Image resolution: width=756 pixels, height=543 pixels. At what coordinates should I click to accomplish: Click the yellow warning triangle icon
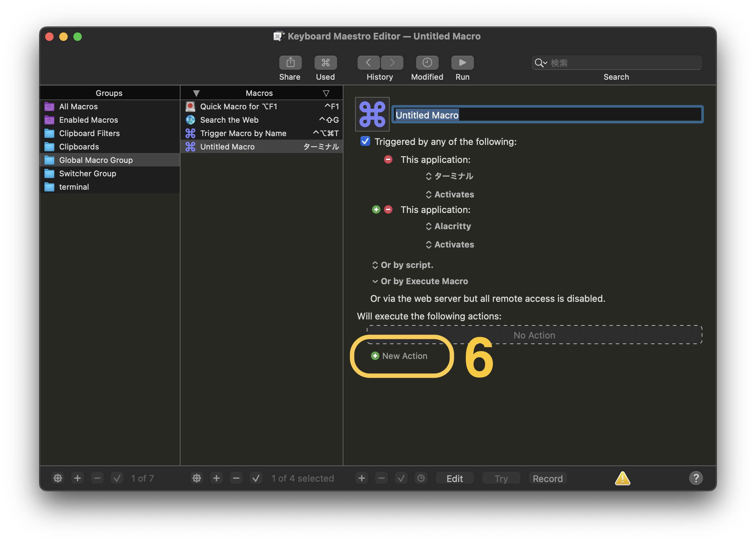(x=622, y=478)
